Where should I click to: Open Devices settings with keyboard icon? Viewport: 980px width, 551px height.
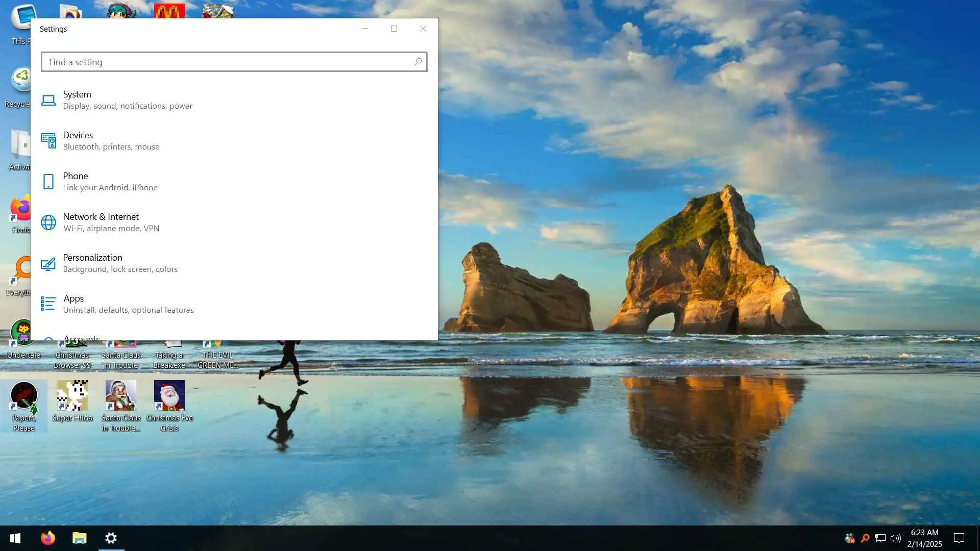coord(48,140)
